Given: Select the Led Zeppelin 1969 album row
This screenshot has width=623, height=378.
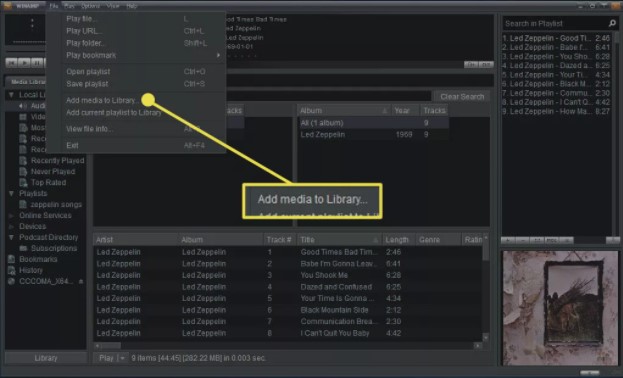Looking at the screenshot, I should pyautogui.click(x=373, y=135).
